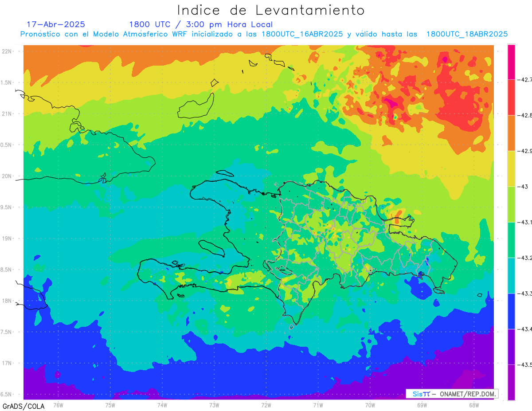Pick the yellow swatch between -42.9 and -43

(511, 168)
